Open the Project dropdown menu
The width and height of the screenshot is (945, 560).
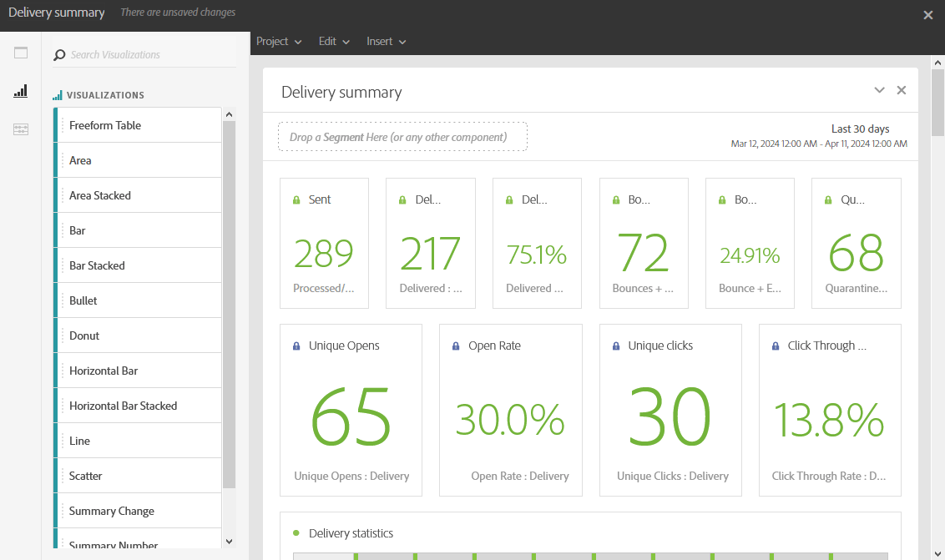tap(278, 41)
